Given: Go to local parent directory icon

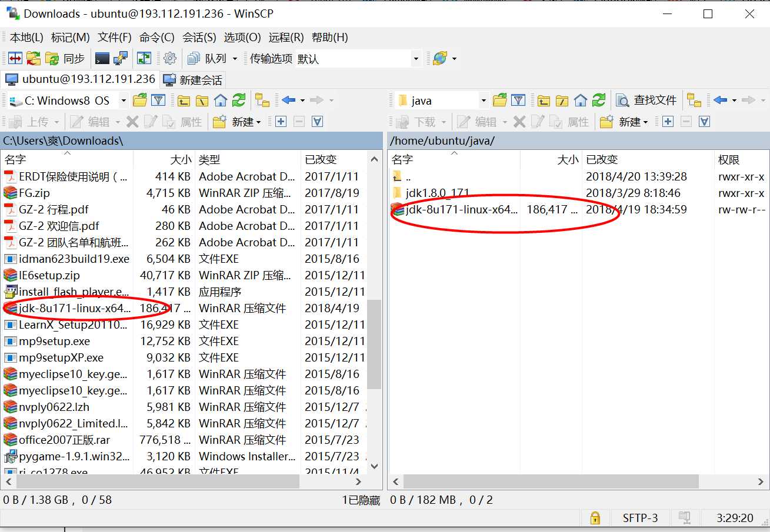Looking at the screenshot, I should point(184,101).
